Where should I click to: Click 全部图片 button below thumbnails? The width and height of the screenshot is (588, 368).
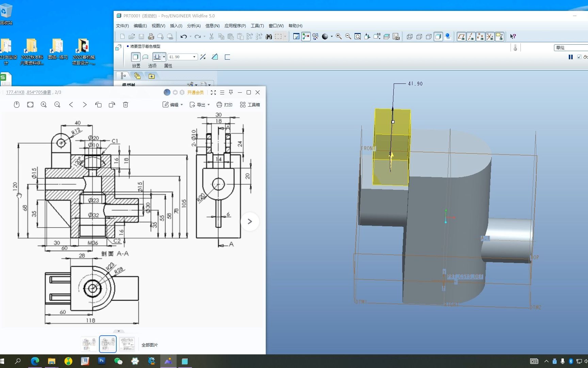point(150,345)
